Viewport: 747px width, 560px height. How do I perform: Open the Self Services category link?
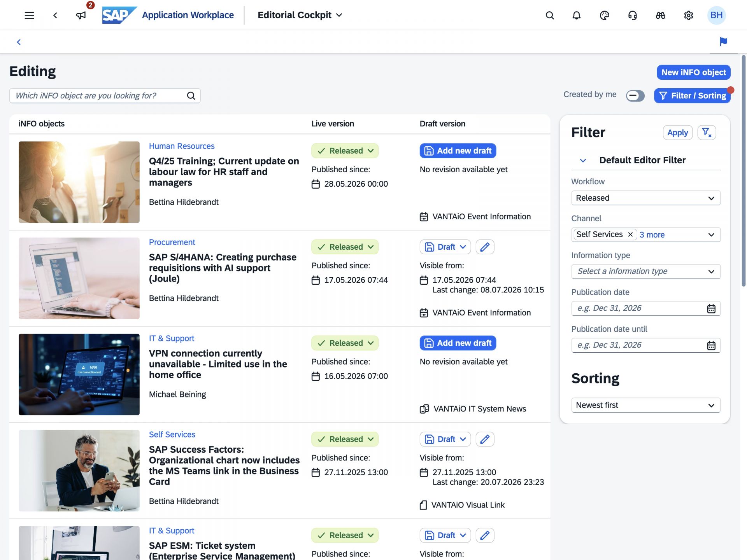[172, 435]
